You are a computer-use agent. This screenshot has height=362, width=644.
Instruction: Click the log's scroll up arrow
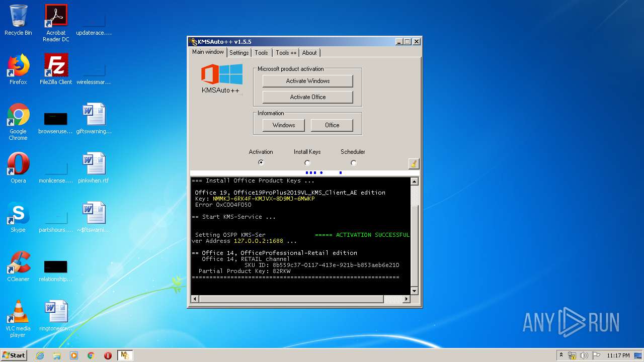coord(415,182)
